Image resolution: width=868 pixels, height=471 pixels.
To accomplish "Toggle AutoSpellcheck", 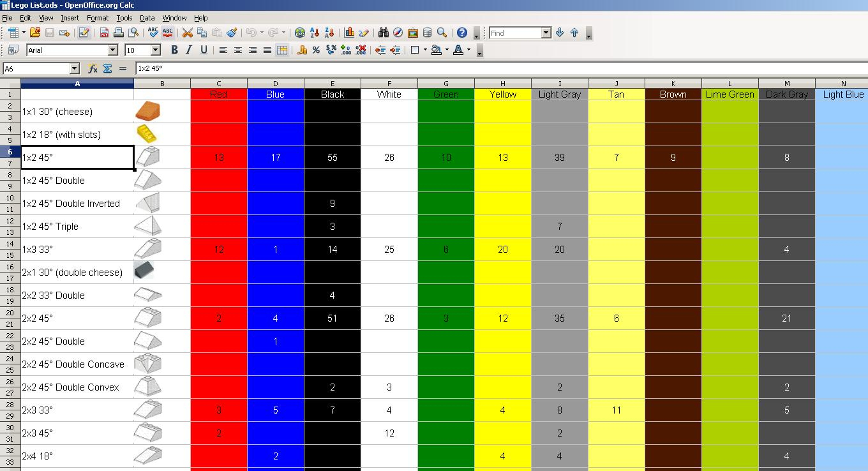I will pos(168,33).
